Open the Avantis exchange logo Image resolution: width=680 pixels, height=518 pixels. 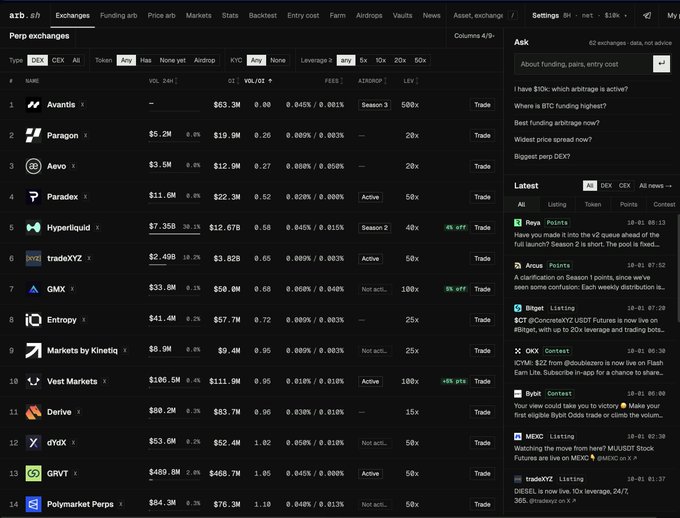(33, 105)
